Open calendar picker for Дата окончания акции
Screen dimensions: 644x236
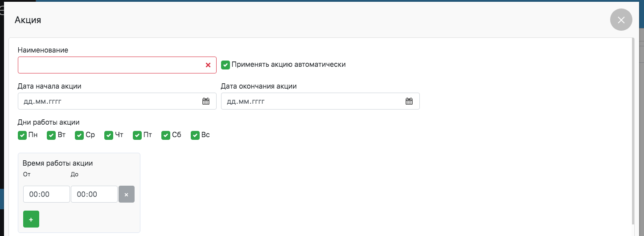[409, 101]
